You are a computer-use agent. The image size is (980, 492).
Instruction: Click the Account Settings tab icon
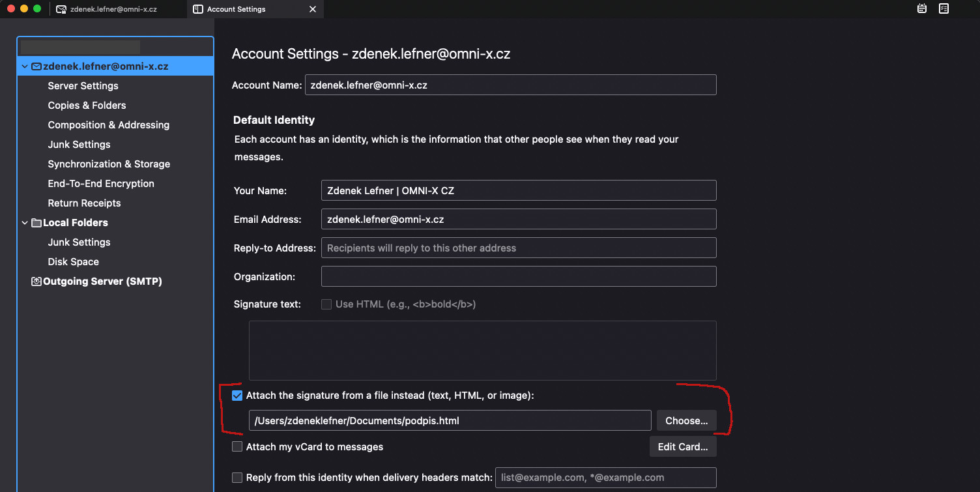(x=198, y=9)
